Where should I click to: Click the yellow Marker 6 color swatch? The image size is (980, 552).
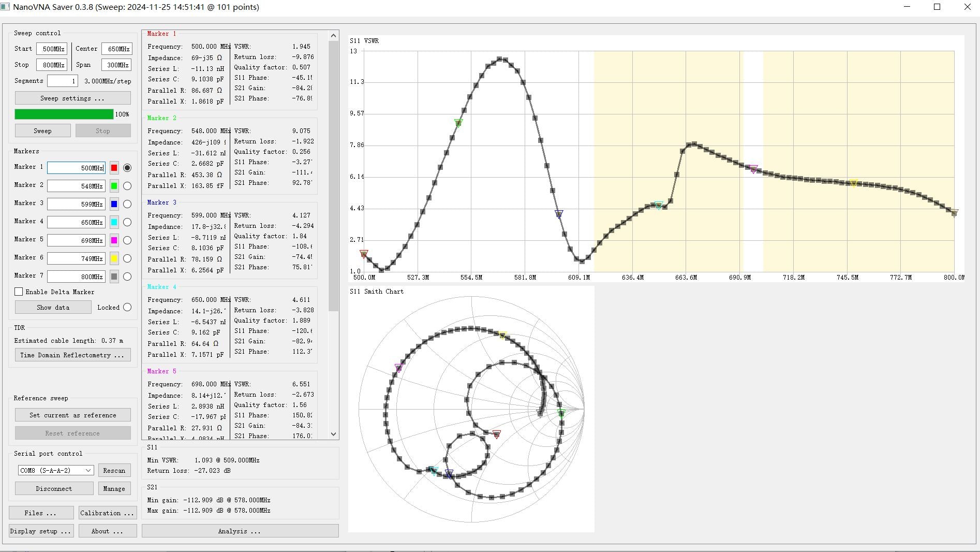[x=114, y=258]
